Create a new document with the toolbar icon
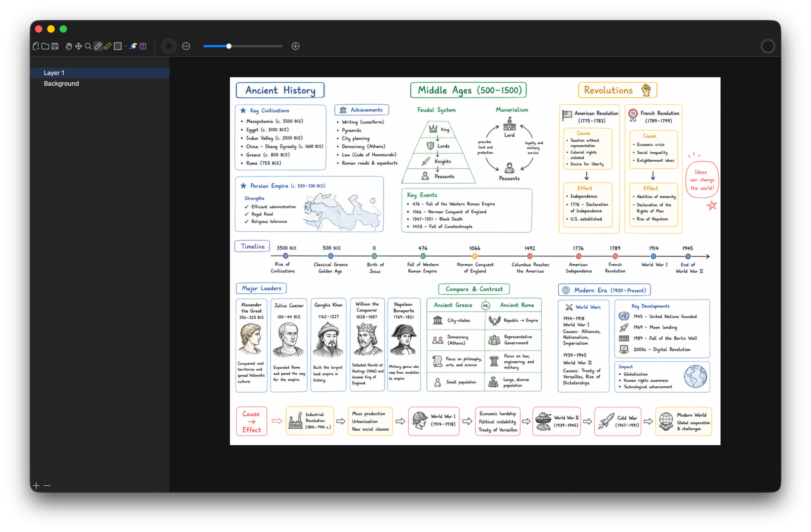Image resolution: width=811 pixels, height=532 pixels. (36, 46)
